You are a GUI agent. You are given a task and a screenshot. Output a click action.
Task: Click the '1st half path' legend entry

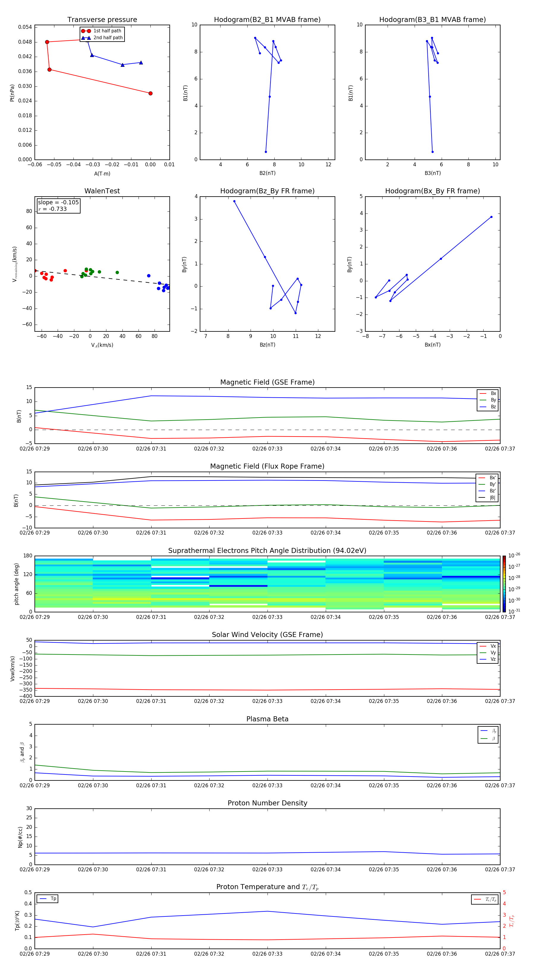click(102, 31)
